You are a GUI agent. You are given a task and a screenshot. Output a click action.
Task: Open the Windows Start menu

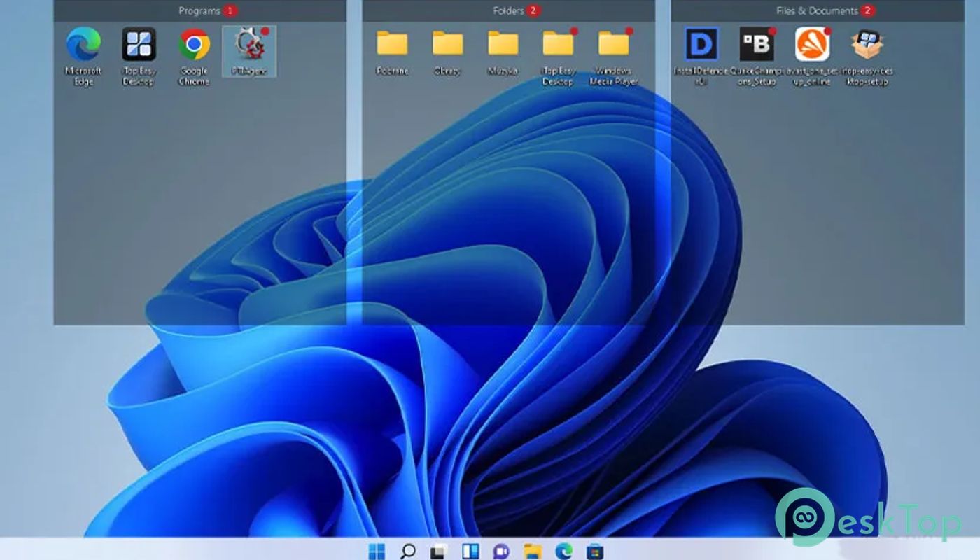(377, 551)
